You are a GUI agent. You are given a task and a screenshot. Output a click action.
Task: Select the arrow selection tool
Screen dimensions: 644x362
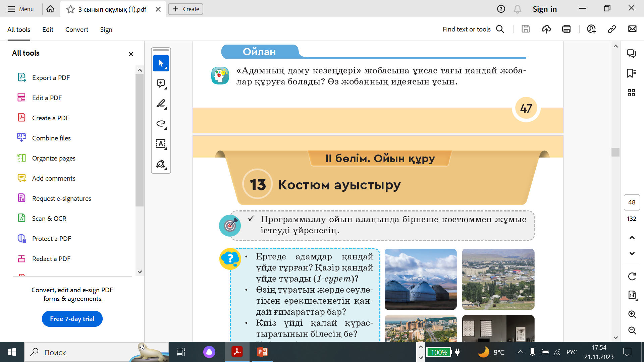pos(161,63)
